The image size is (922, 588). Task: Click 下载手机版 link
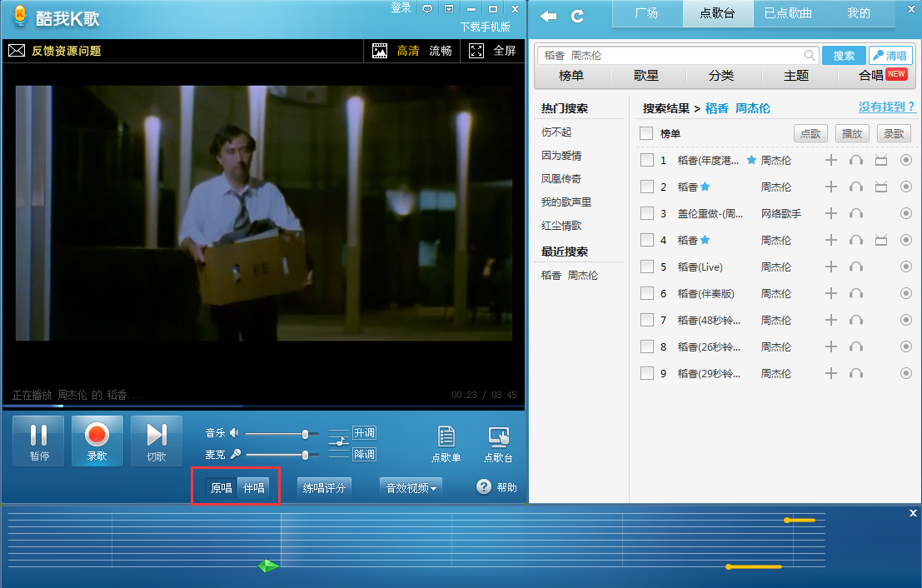(485, 27)
